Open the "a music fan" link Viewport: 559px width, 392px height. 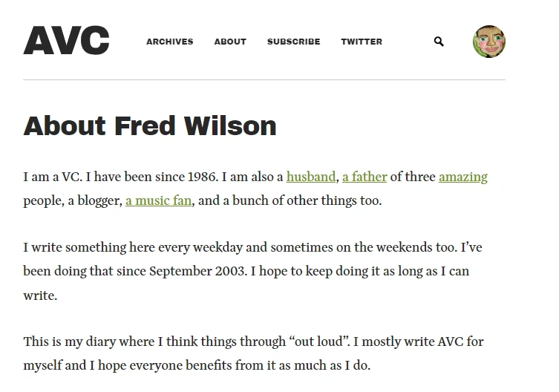pos(158,200)
